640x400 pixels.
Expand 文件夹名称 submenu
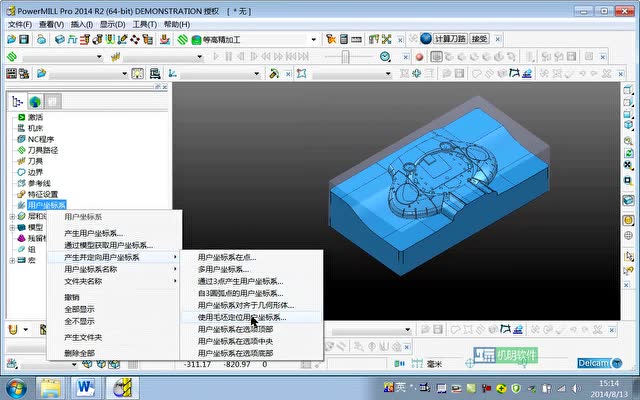pos(114,281)
